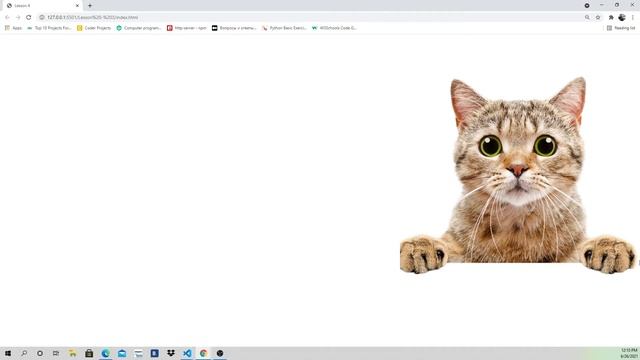Select the Lesson 4 tab
The image size is (640, 360).
[41, 6]
